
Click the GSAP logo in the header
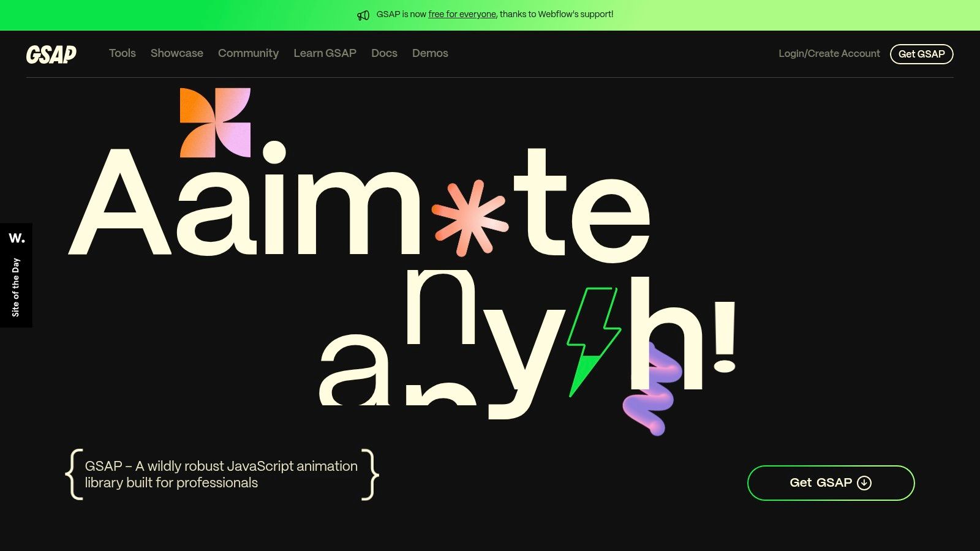click(x=51, y=54)
